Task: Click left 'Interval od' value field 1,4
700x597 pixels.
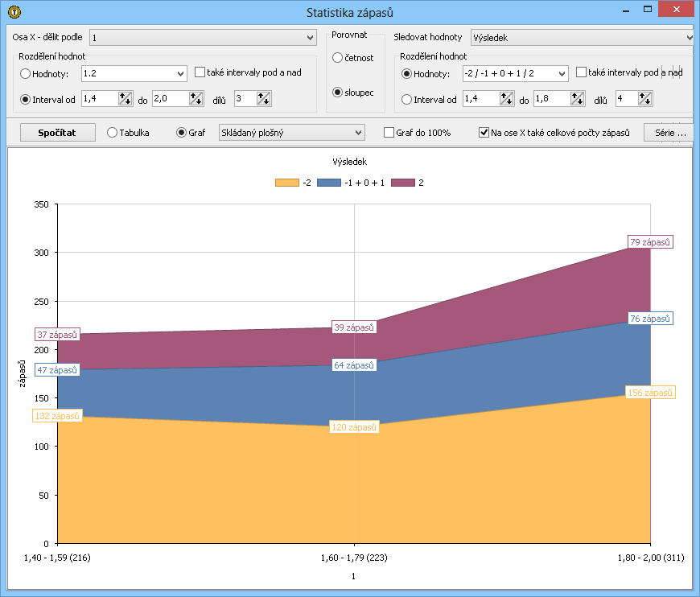Action: pos(100,99)
